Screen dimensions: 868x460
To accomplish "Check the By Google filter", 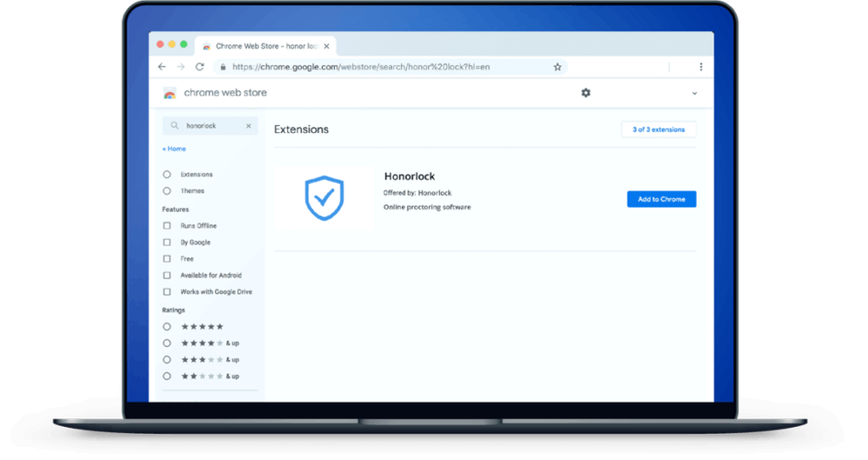I will pos(167,242).
